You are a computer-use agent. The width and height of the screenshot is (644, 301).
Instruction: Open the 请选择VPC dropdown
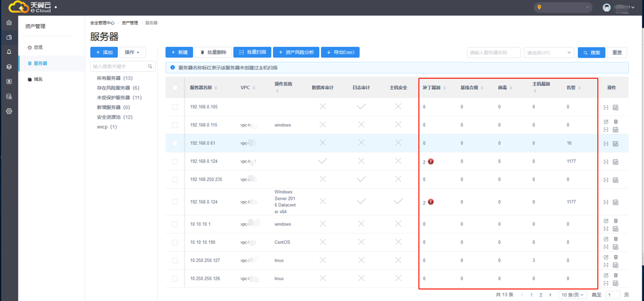(x=549, y=52)
